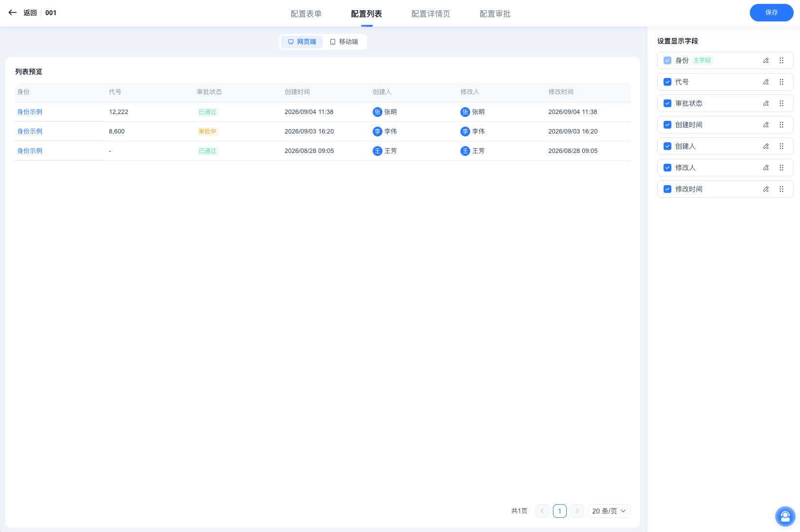The image size is (800, 532).
Task: Open the customer support chat icon
Action: coord(785,516)
